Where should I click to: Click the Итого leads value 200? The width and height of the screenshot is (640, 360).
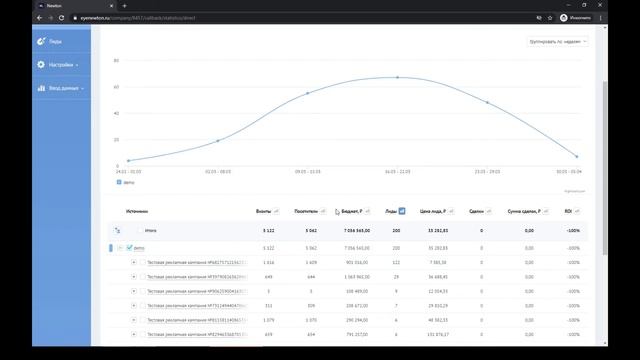click(396, 231)
